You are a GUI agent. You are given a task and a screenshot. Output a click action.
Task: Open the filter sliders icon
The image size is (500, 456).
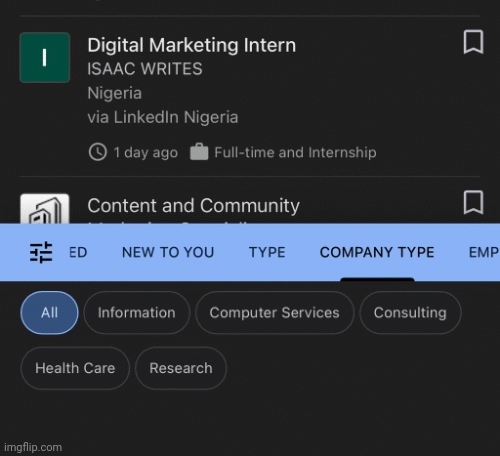pos(41,252)
